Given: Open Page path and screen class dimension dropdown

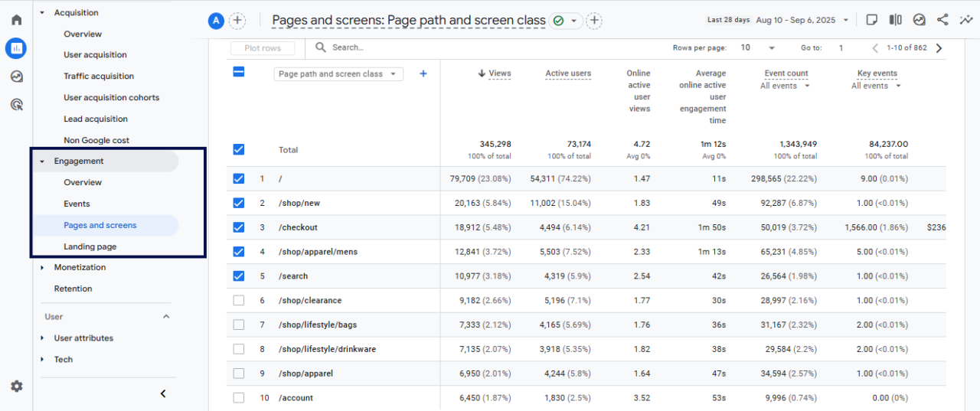Looking at the screenshot, I should [338, 74].
